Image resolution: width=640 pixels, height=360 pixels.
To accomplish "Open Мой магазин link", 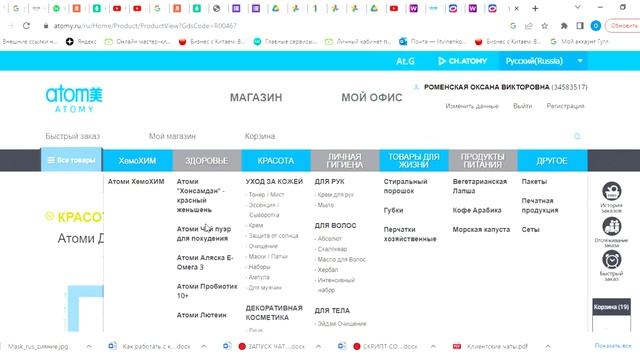I will coord(172,136).
